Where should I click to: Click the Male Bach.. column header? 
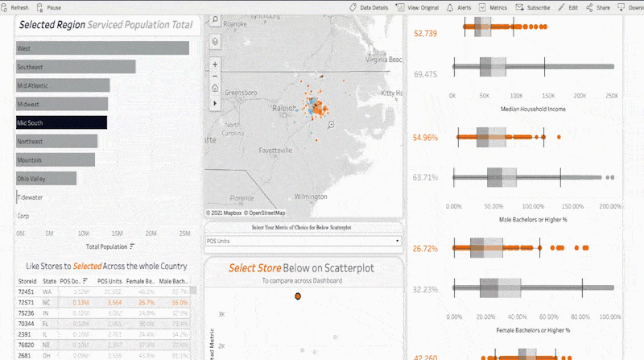173,281
